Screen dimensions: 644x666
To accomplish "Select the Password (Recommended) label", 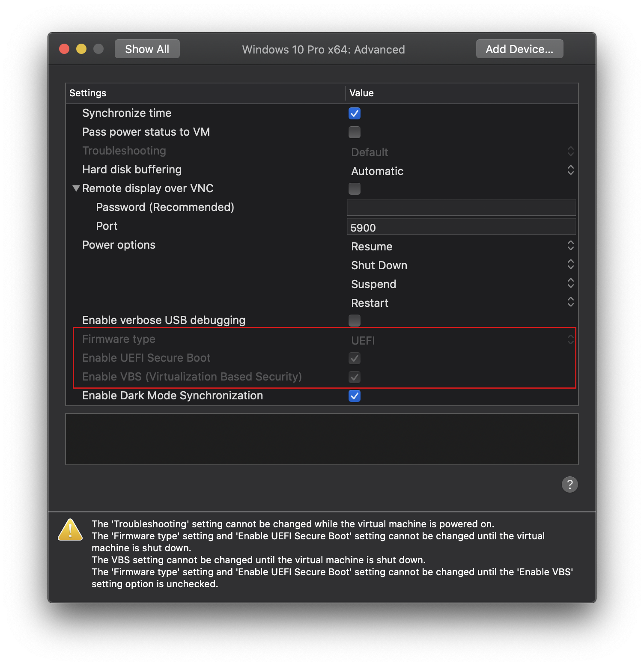I will tap(165, 207).
